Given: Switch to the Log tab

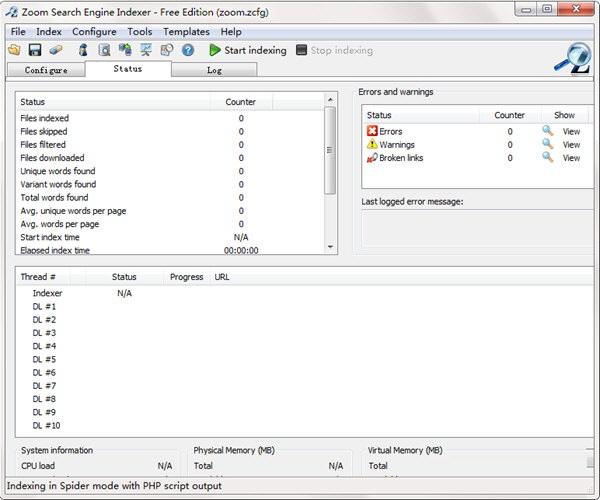Looking at the screenshot, I should [x=214, y=70].
